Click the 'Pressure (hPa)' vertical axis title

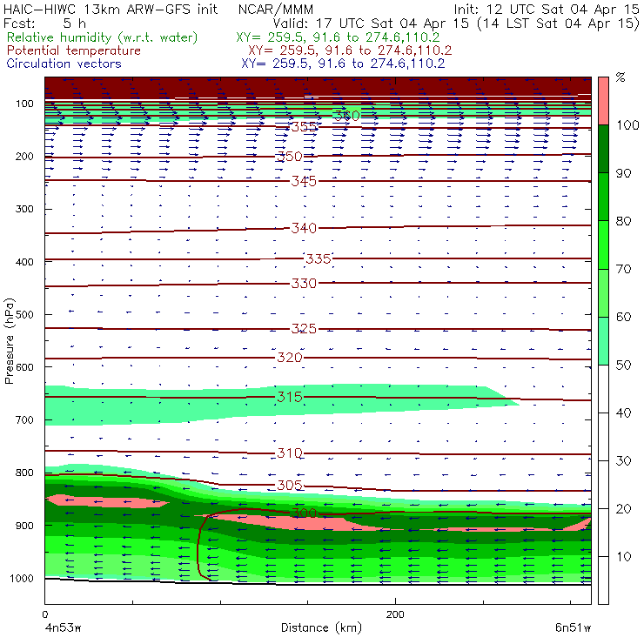pyautogui.click(x=9, y=341)
